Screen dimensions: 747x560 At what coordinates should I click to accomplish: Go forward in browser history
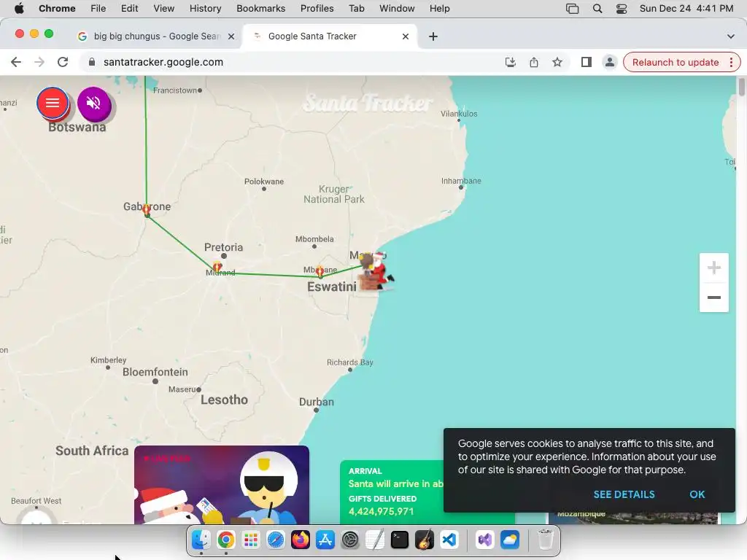click(39, 63)
